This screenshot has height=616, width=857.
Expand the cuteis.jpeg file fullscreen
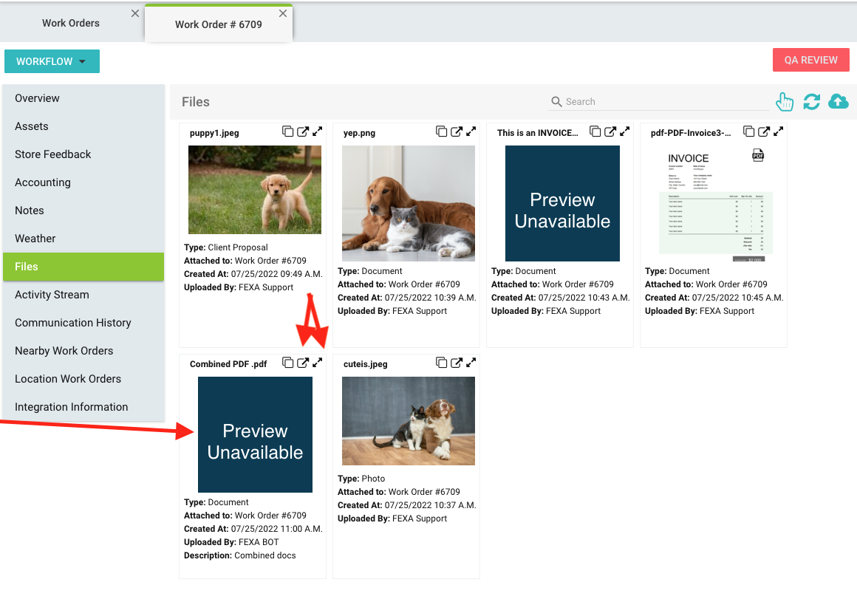[471, 363]
